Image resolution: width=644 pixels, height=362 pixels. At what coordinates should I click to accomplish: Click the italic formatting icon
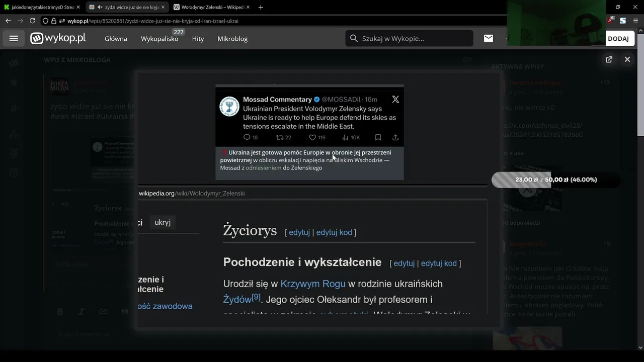81,312
